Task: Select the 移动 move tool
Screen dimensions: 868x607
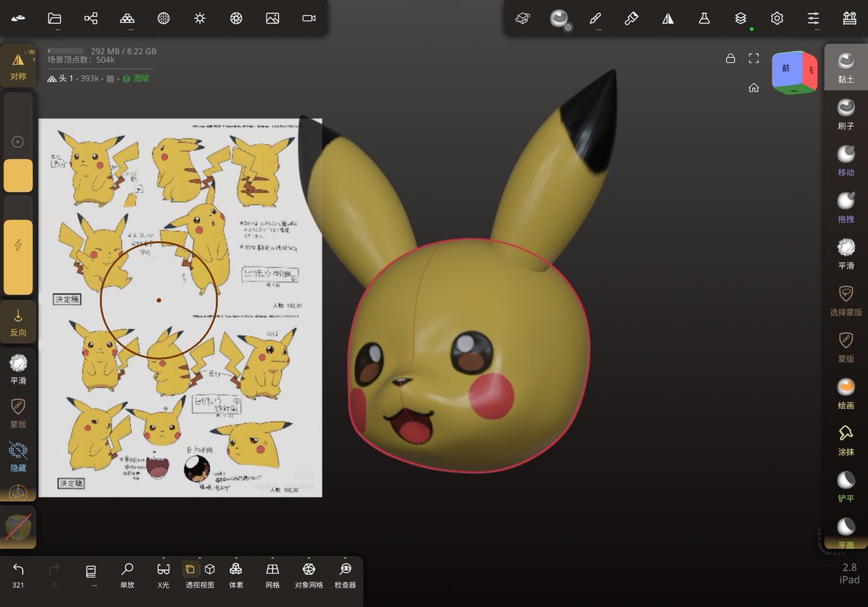Action: 846,161
